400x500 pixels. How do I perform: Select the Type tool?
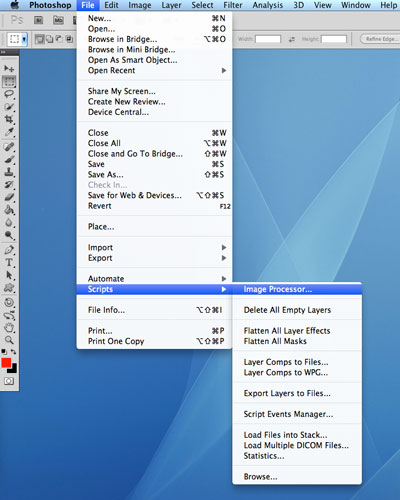[9, 263]
